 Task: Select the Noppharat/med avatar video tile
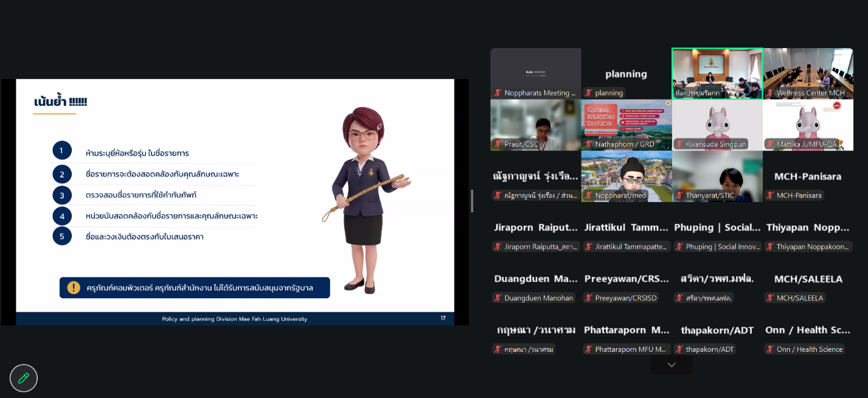click(x=627, y=176)
